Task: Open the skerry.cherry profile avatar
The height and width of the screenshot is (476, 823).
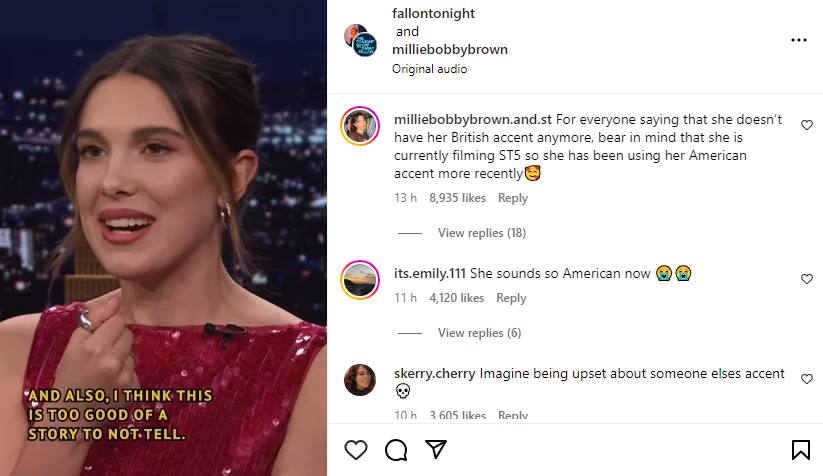Action: [360, 380]
